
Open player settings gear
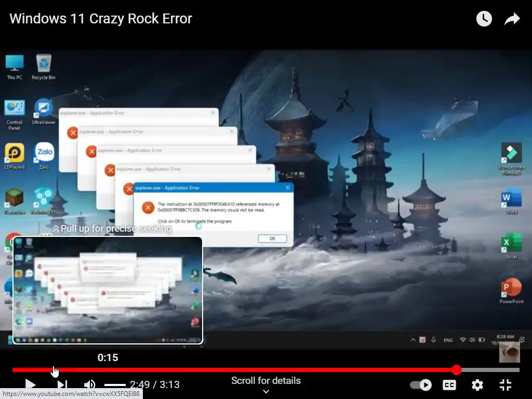click(x=477, y=385)
